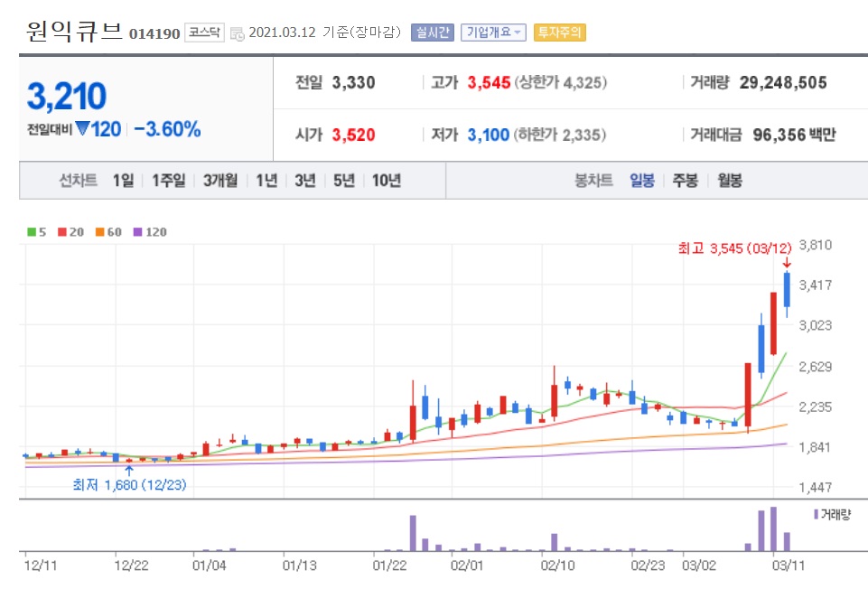The height and width of the screenshot is (589, 868).
Task: Click the 원익큐브 stock name heading
Action: 74,31
